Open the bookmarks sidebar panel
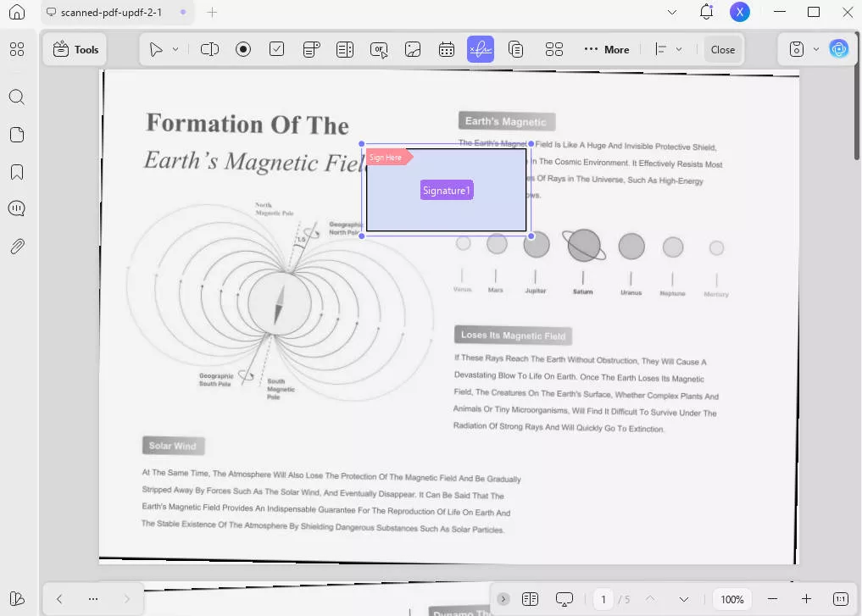The width and height of the screenshot is (862, 616). [17, 171]
